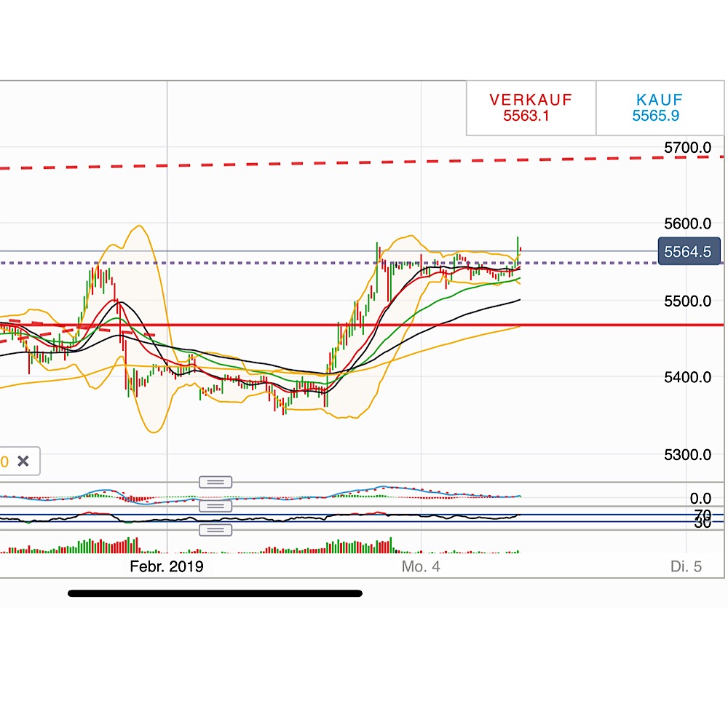728x728 pixels.
Task: Toggle selection of the latest green candle
Action: [518, 248]
